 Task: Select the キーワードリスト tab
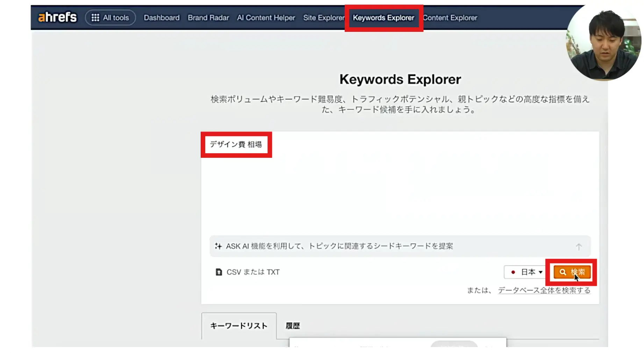239,326
